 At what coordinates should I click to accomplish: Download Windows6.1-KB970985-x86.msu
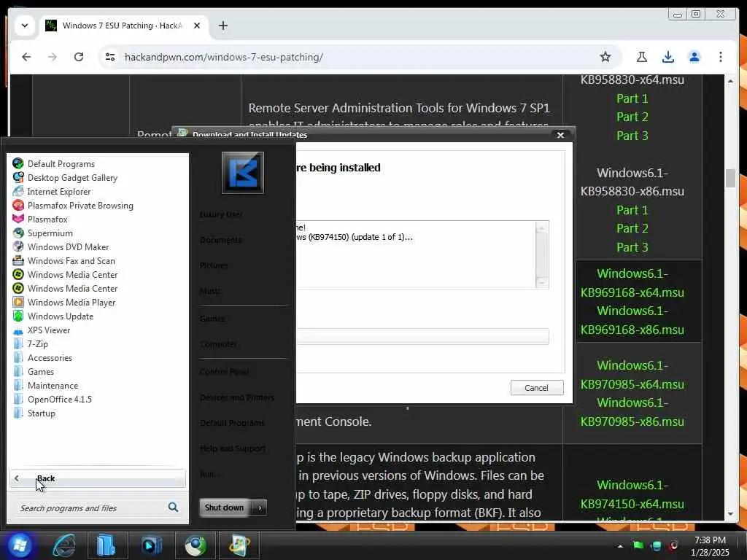point(632,412)
